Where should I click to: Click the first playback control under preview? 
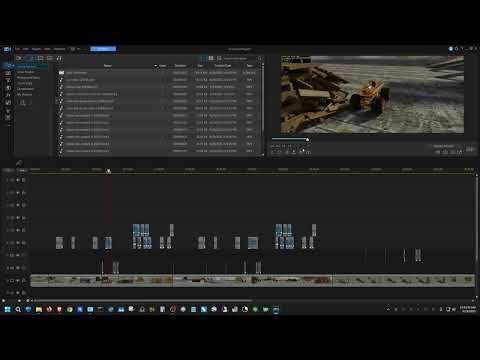click(x=272, y=152)
